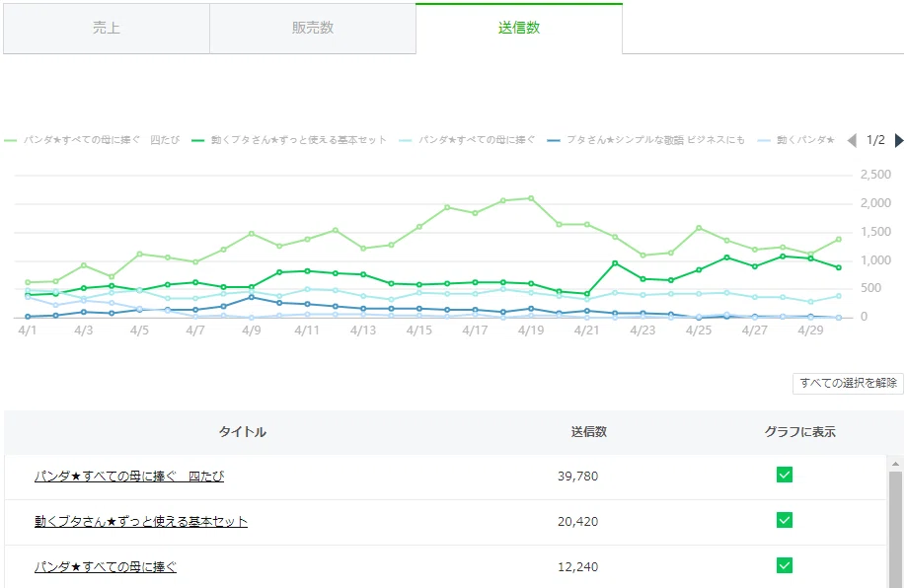Click the グラフに表示 column header

click(x=800, y=432)
